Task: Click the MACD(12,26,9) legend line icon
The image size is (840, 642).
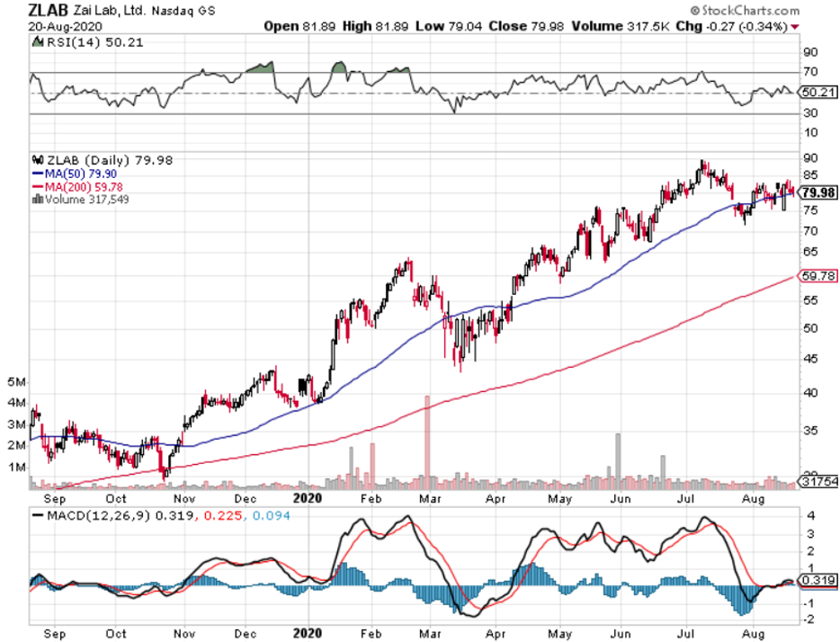Action: click(38, 515)
